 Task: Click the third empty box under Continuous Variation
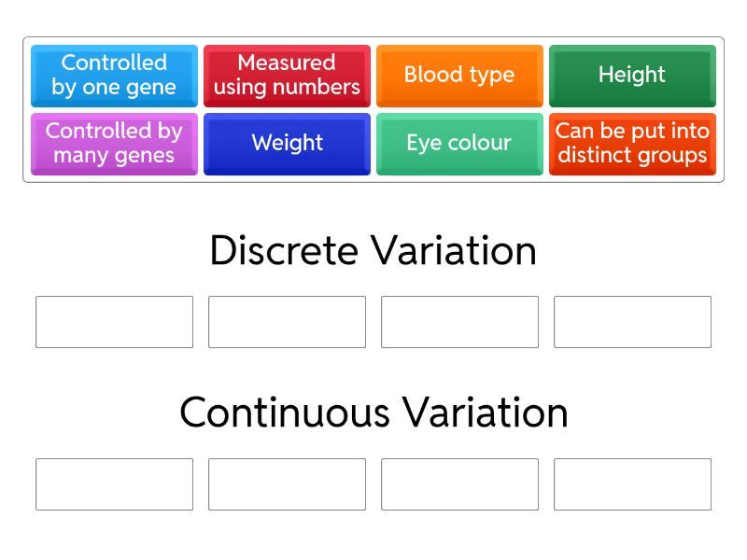tap(459, 484)
